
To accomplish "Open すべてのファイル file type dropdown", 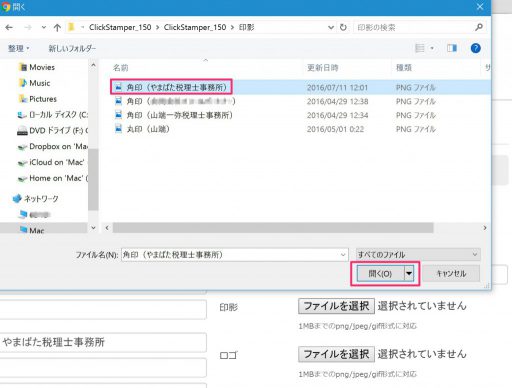I will click(418, 255).
